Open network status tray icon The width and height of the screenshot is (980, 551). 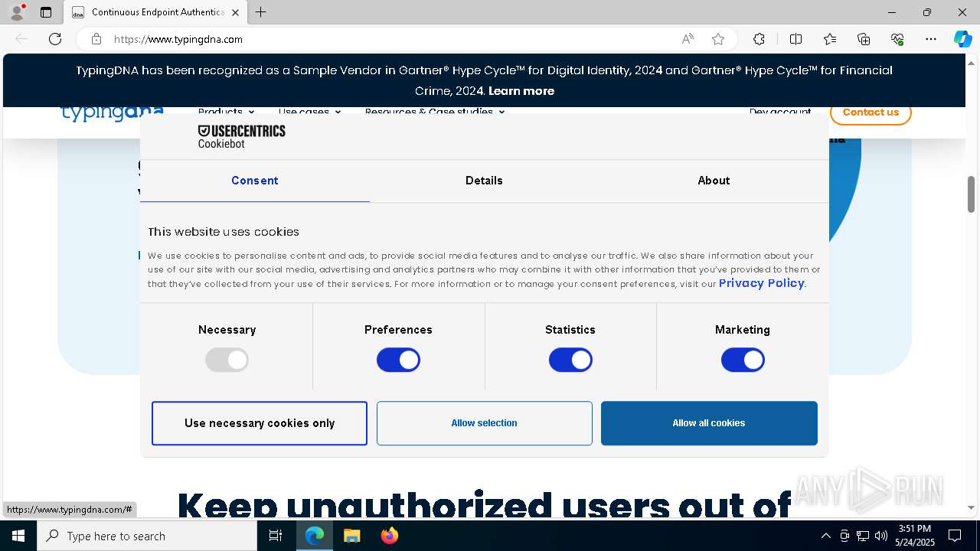click(x=863, y=536)
